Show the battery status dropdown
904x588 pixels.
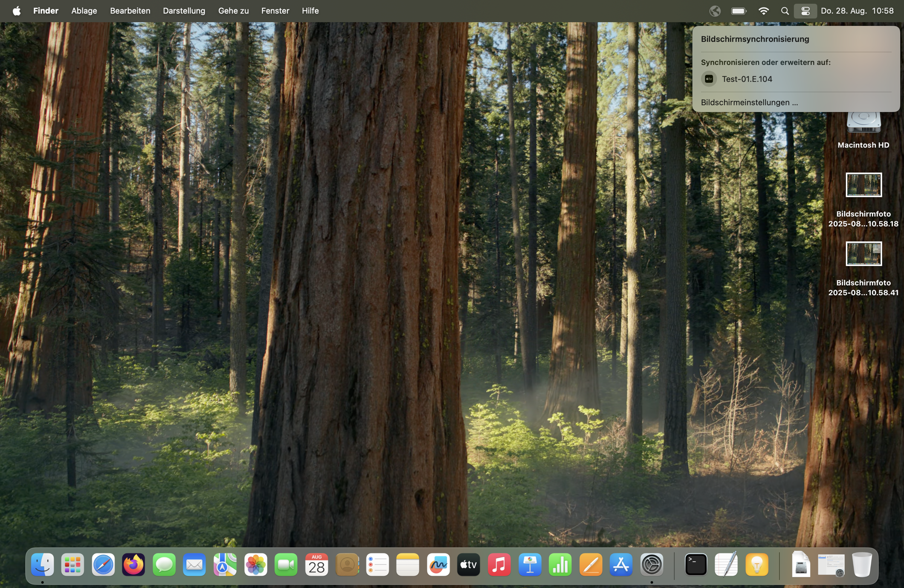[738, 11]
